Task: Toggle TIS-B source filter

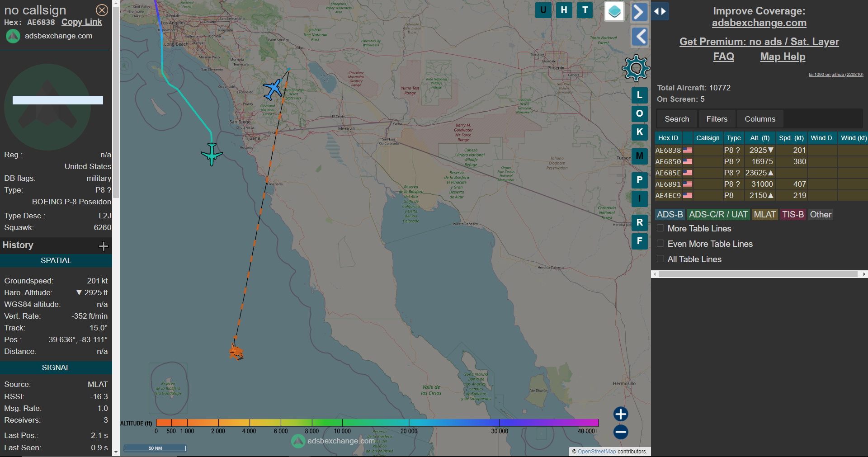Action: click(x=793, y=215)
